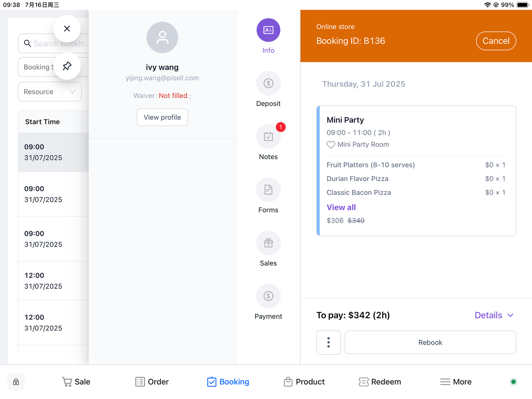The image size is (532, 399).
Task: Click the lock icon in bottom bar
Action: (16, 382)
